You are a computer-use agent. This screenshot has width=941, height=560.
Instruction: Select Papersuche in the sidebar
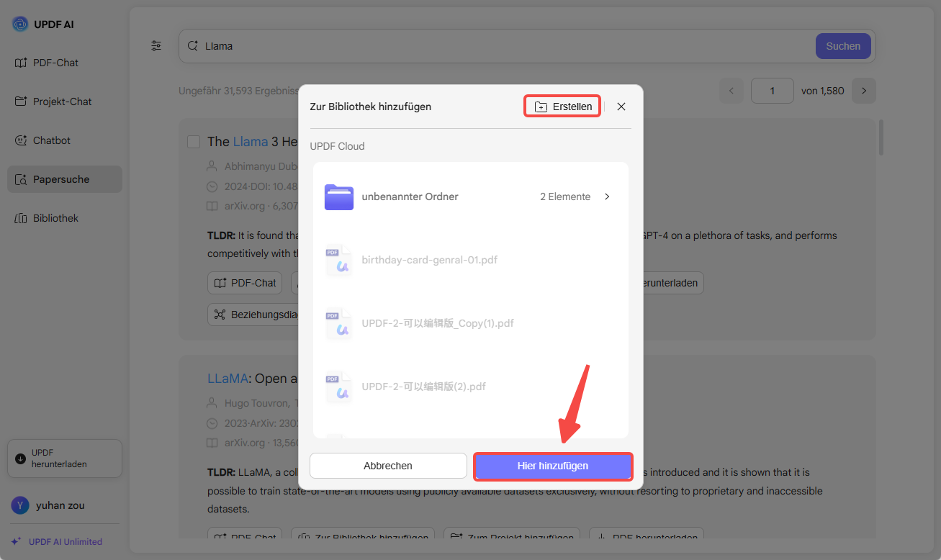(65, 179)
